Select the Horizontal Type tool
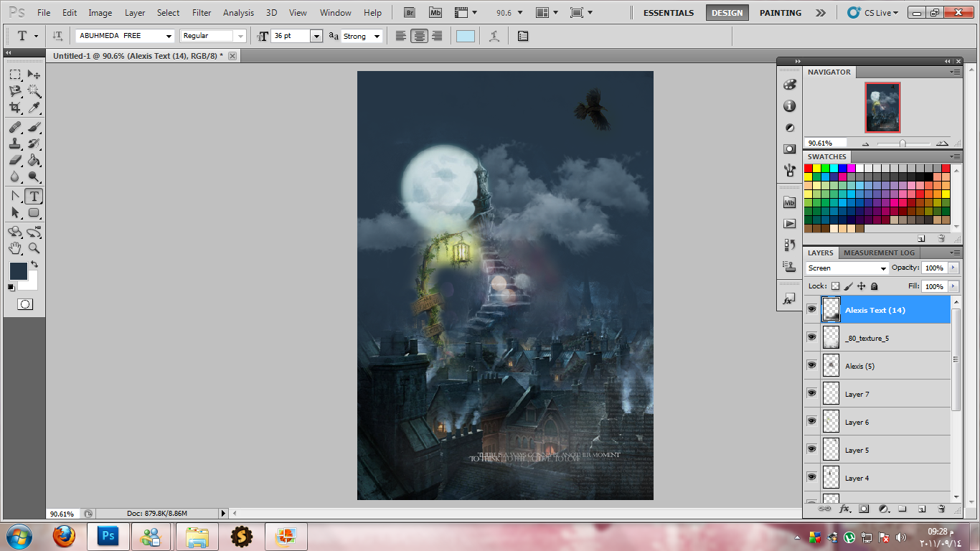This screenshot has width=980, height=551. [x=34, y=197]
